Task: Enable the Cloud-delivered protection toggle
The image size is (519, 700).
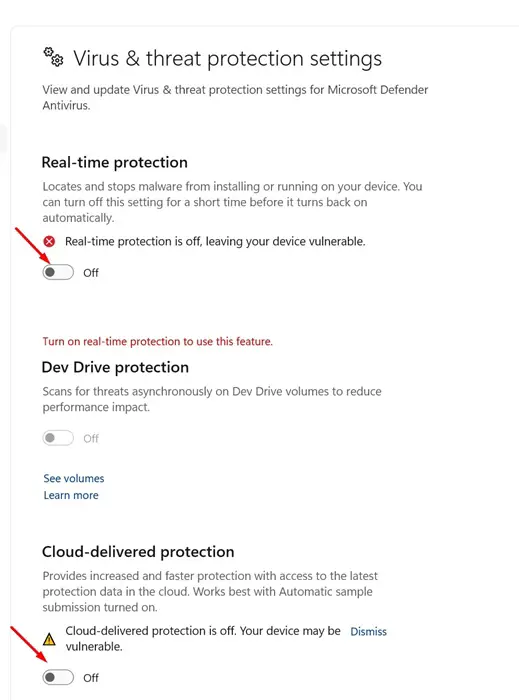Action: coord(58,677)
